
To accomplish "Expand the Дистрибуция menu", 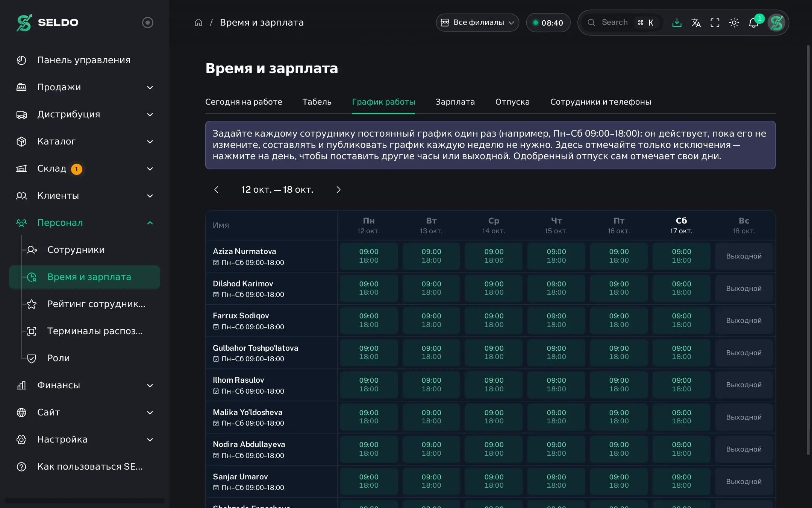I will coord(85,114).
